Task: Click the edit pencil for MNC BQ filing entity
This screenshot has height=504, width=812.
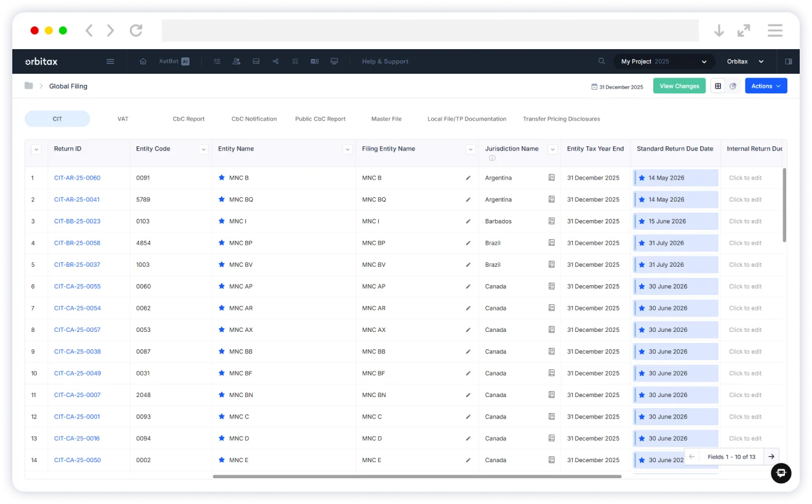Action: (468, 200)
